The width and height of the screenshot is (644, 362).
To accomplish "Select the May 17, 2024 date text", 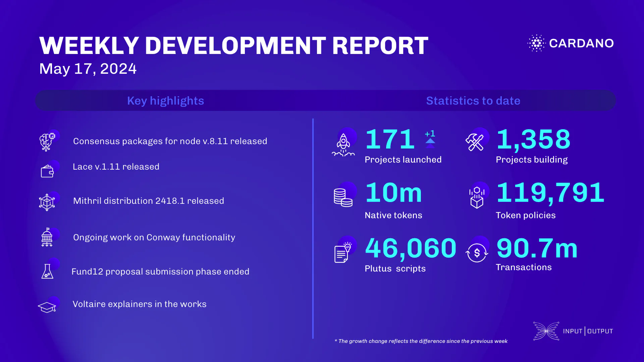I will click(88, 69).
